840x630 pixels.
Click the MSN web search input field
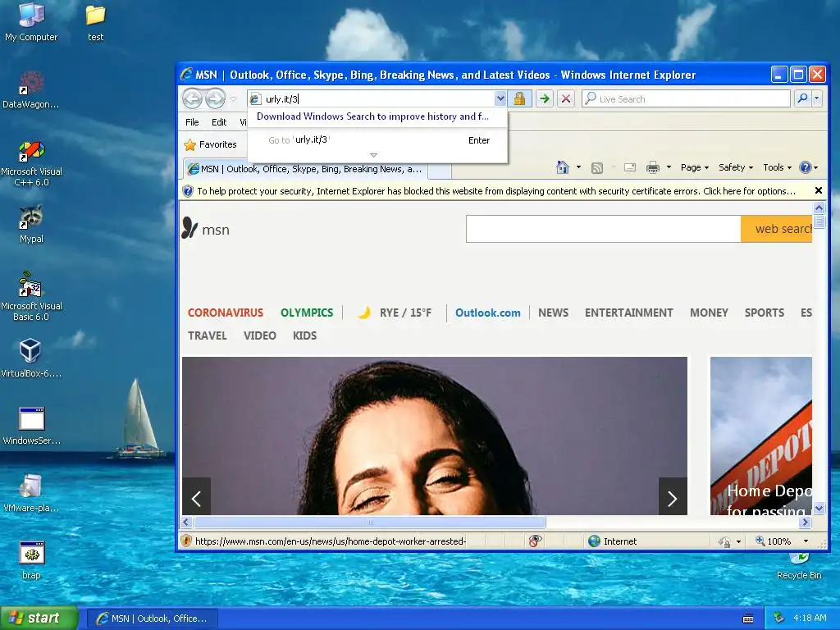click(x=603, y=229)
